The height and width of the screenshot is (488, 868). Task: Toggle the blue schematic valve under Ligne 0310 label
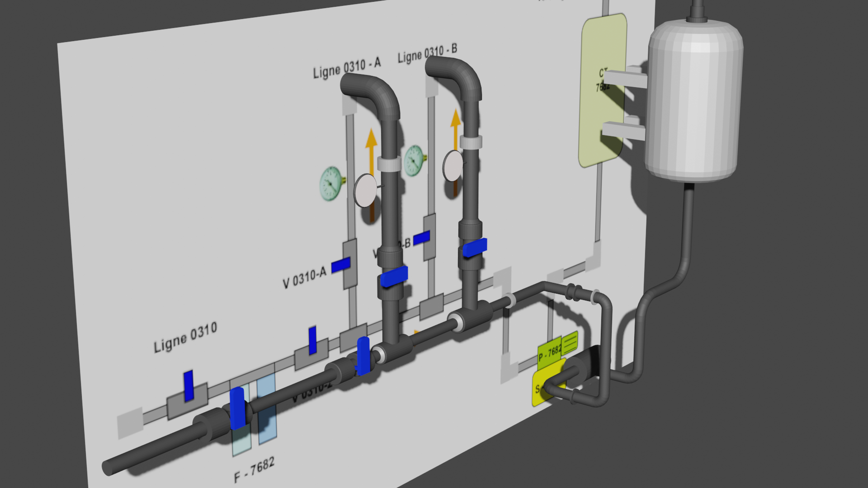click(189, 385)
